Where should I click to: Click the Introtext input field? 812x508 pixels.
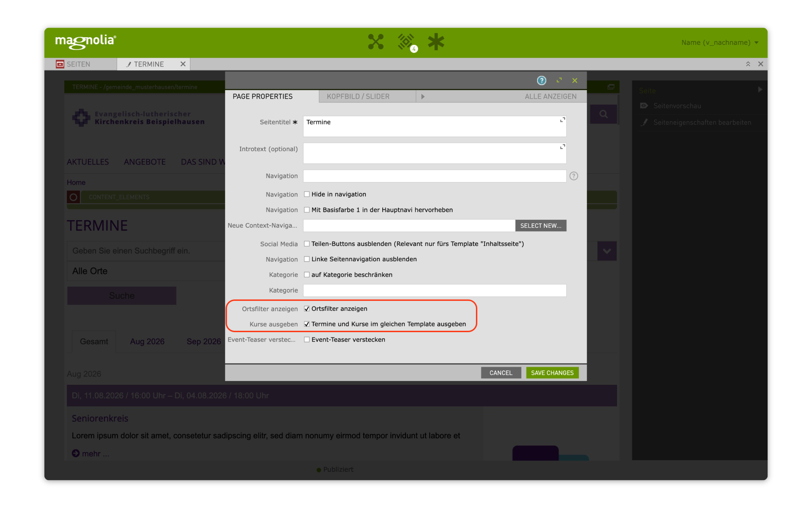pos(435,153)
